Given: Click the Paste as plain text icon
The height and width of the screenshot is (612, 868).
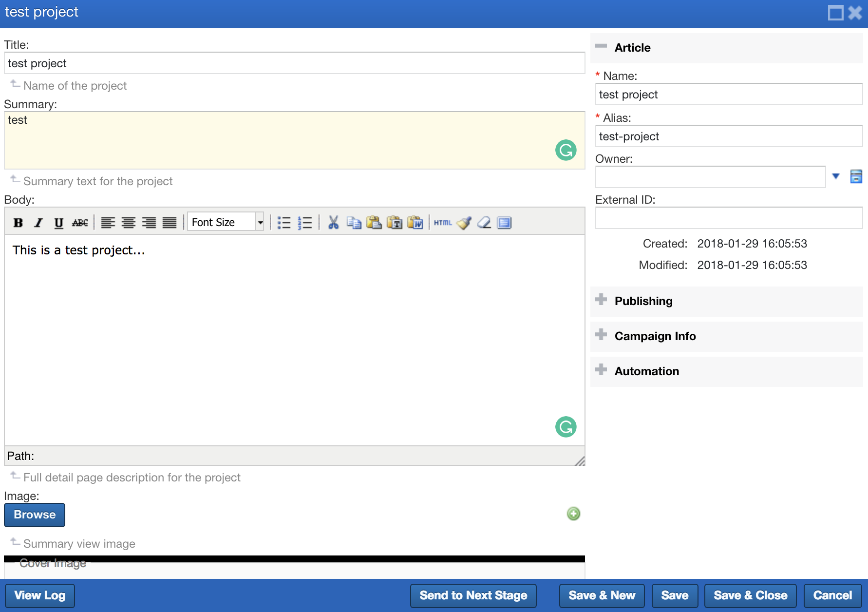Looking at the screenshot, I should pyautogui.click(x=395, y=223).
